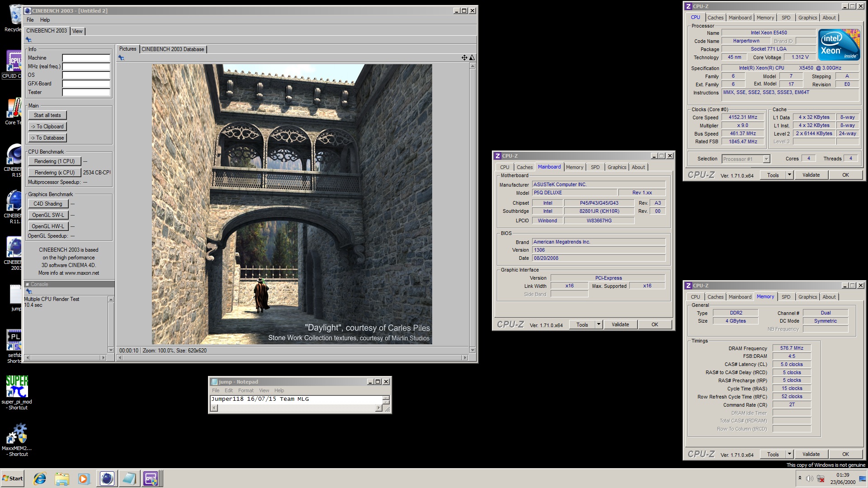Select the CINEBENCH R11.5 desktop shortcut

14,207
